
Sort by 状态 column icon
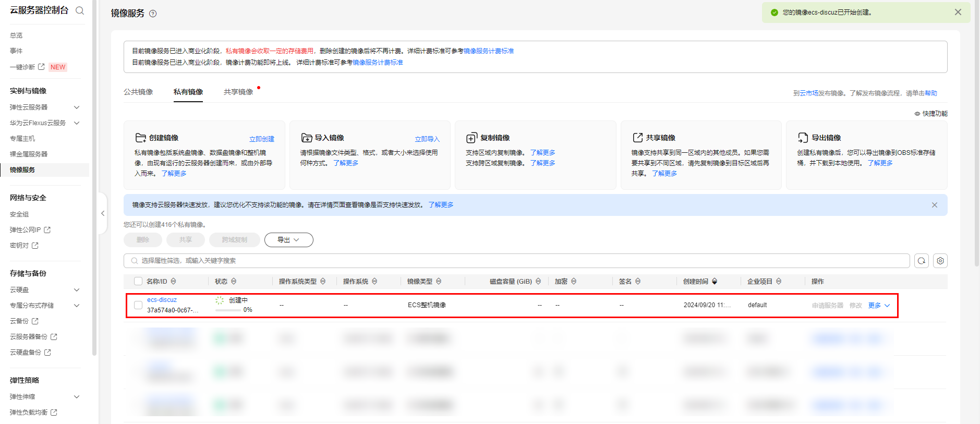pos(234,282)
